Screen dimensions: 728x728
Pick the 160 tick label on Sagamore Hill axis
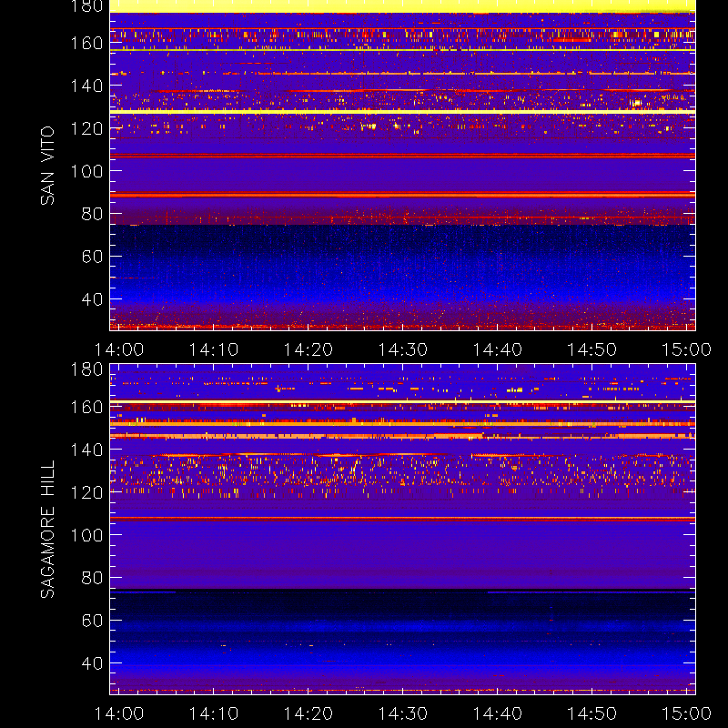pyautogui.click(x=86, y=407)
